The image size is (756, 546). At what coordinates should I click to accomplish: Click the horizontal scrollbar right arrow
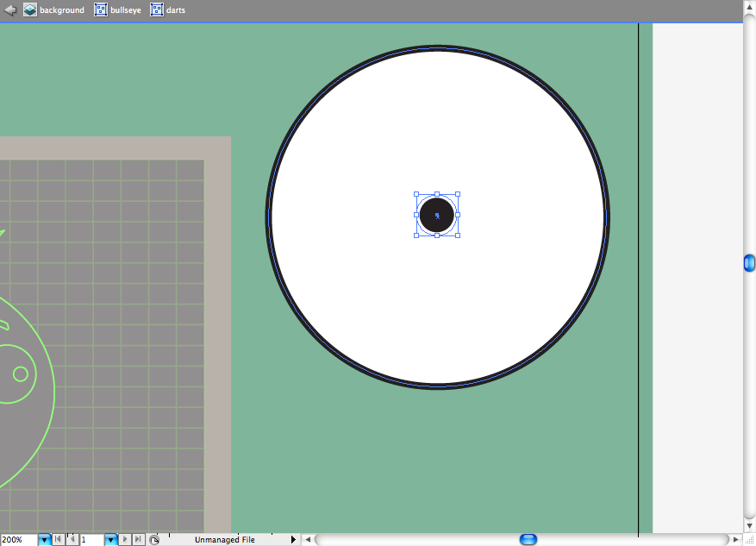coord(736,540)
